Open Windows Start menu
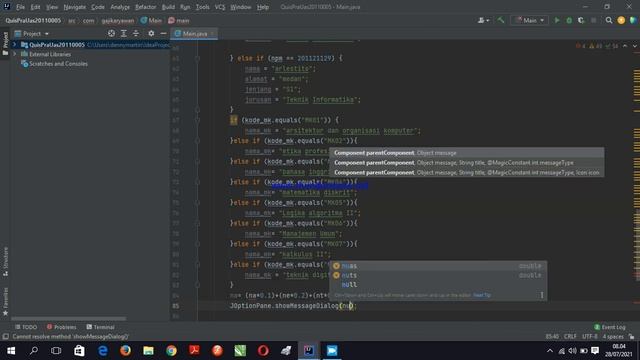This screenshot has height=360, width=640. [x=11, y=351]
